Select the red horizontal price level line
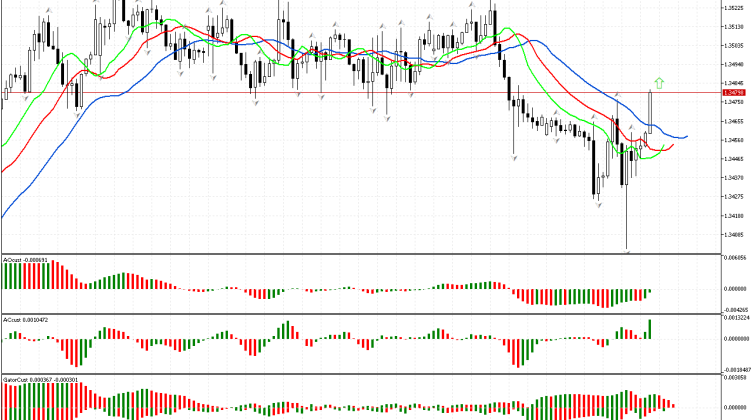The height and width of the screenshot is (420, 752). point(300,93)
